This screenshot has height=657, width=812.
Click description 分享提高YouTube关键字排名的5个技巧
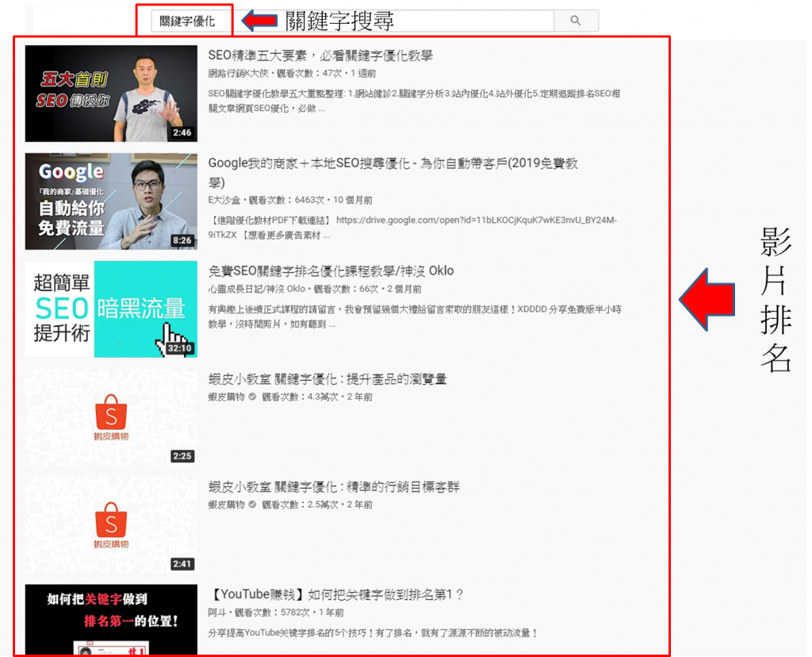[373, 633]
